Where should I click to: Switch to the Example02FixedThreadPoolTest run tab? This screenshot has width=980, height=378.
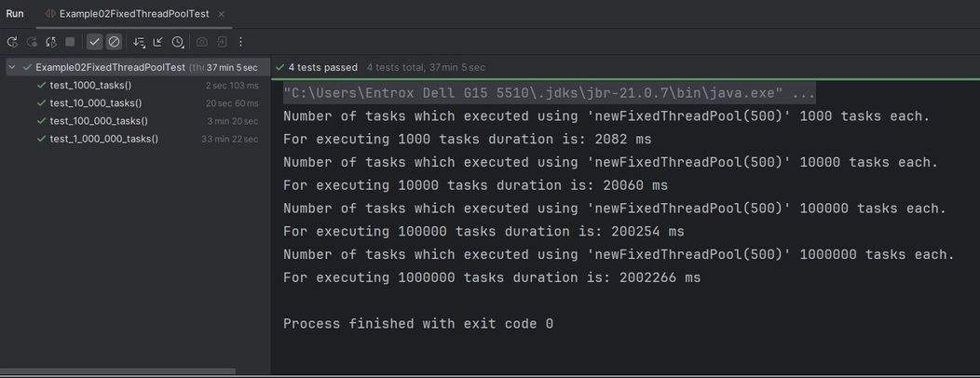(126, 14)
